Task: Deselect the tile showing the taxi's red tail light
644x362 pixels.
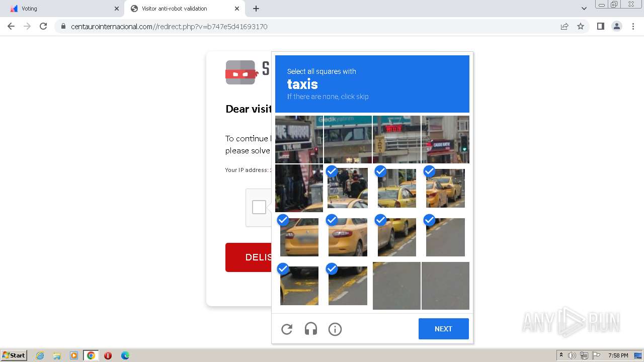Action: click(348, 237)
